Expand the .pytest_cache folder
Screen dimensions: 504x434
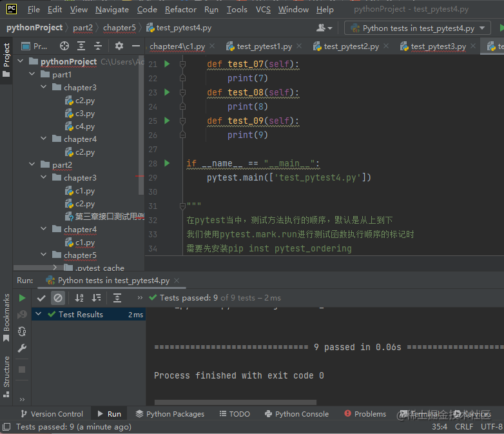coord(55,268)
